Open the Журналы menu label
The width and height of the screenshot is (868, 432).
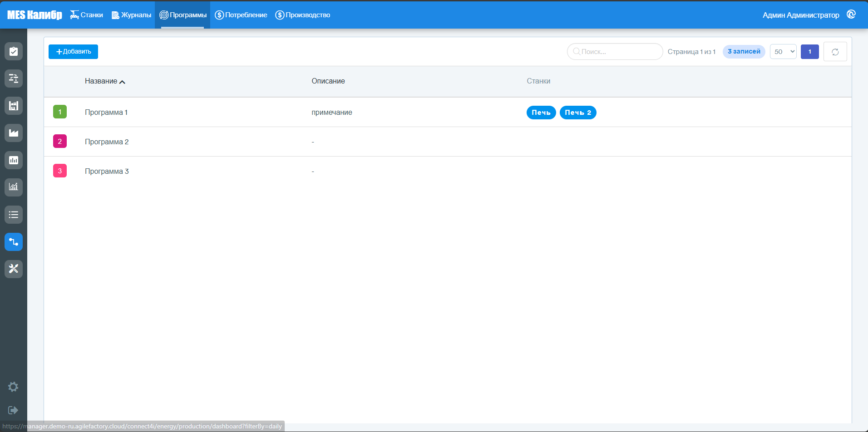click(x=136, y=15)
